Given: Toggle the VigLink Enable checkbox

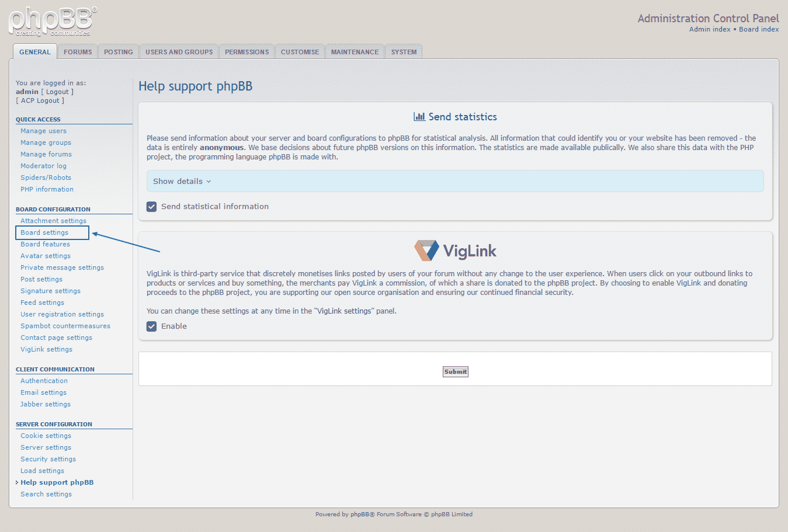Looking at the screenshot, I should [x=151, y=326].
